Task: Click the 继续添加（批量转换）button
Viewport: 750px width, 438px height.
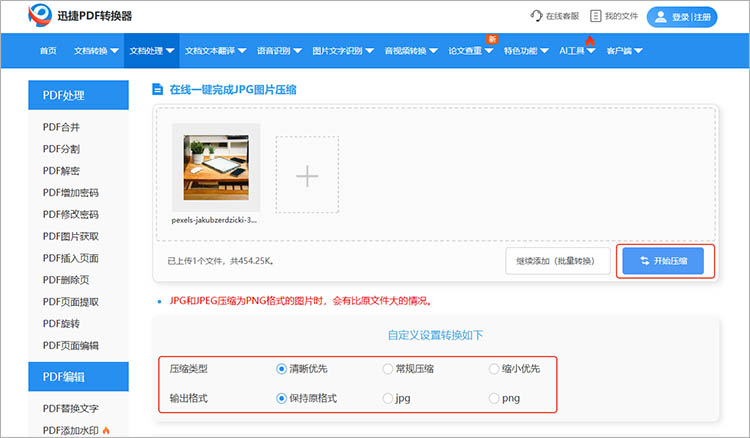Action: point(558,261)
